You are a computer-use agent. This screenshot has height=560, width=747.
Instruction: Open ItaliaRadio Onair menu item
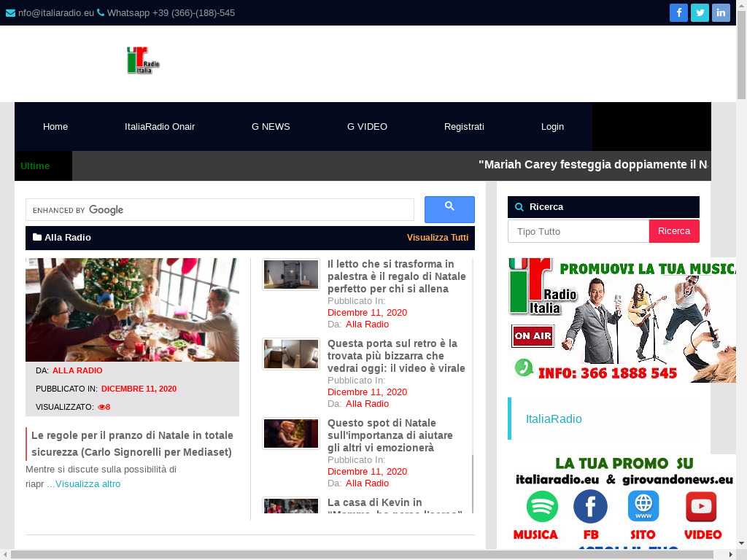(x=160, y=126)
